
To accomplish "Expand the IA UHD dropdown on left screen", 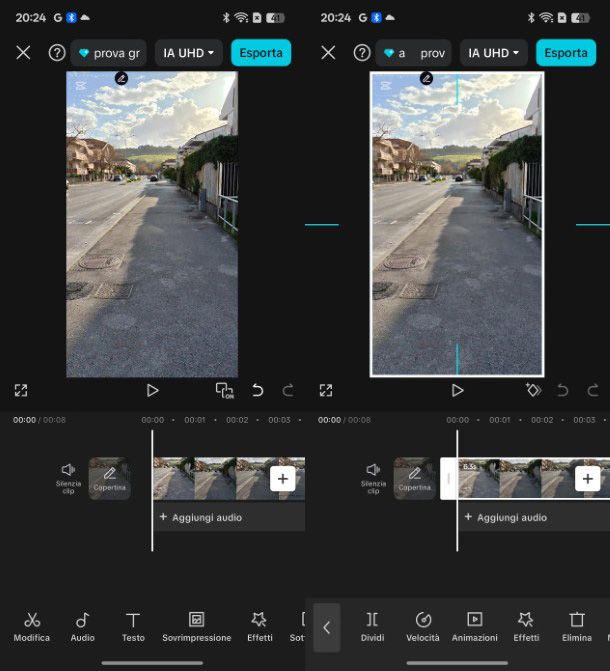I will 188,53.
